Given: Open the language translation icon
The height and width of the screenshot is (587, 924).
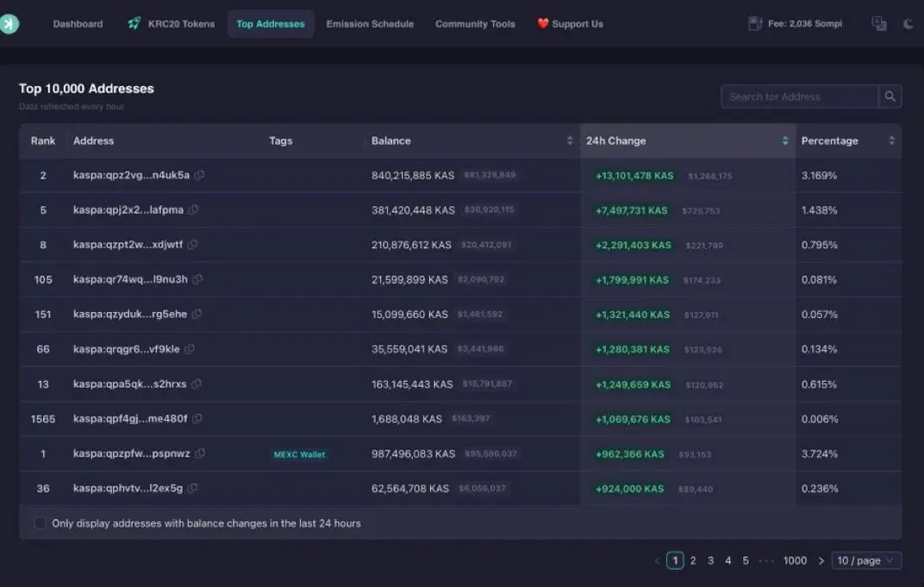Looking at the screenshot, I should pyautogui.click(x=878, y=23).
